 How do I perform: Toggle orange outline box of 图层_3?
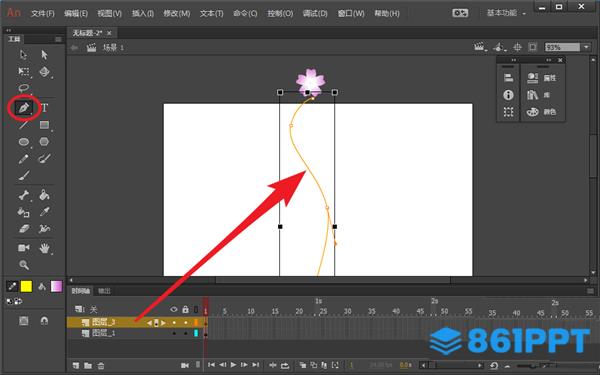(196, 323)
